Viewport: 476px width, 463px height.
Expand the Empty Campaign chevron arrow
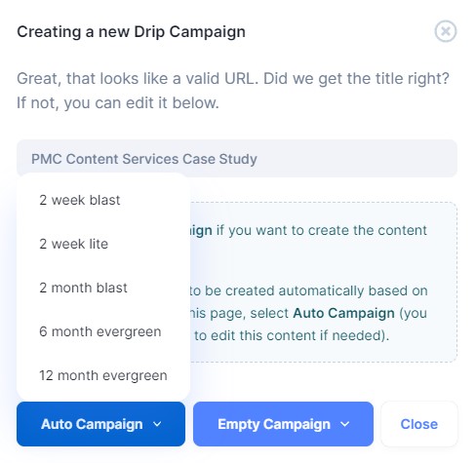[345, 424]
